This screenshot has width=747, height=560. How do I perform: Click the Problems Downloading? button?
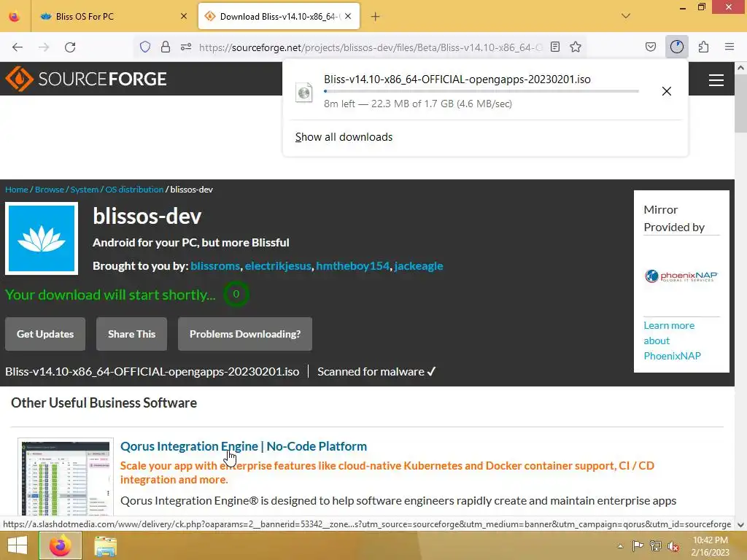pos(245,334)
